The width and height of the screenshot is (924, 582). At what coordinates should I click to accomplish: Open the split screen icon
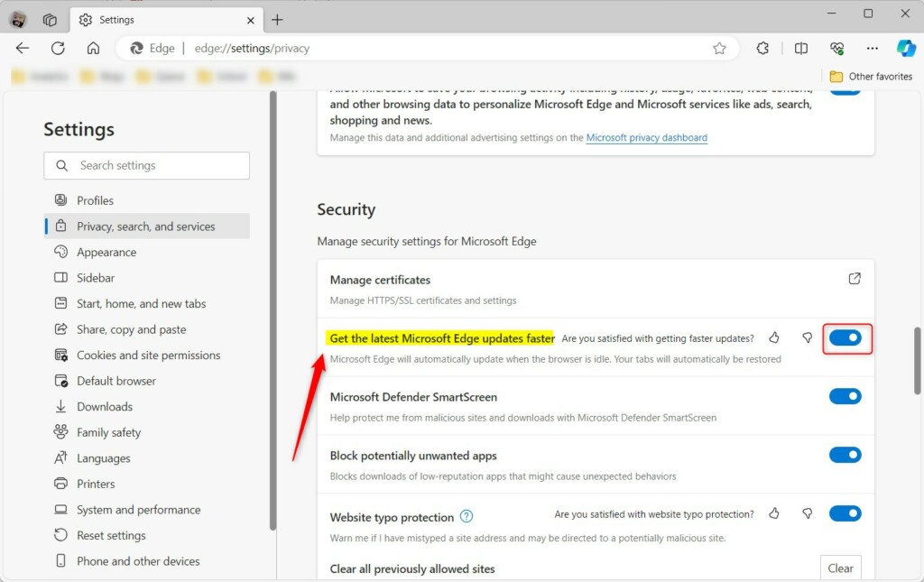[801, 49]
